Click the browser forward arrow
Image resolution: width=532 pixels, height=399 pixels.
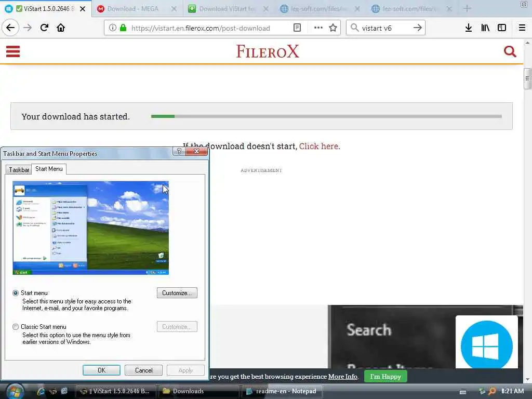click(x=28, y=28)
